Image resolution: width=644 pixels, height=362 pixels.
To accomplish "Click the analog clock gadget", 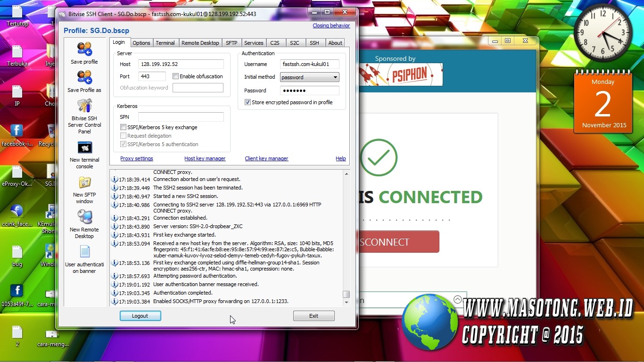I will tap(603, 33).
